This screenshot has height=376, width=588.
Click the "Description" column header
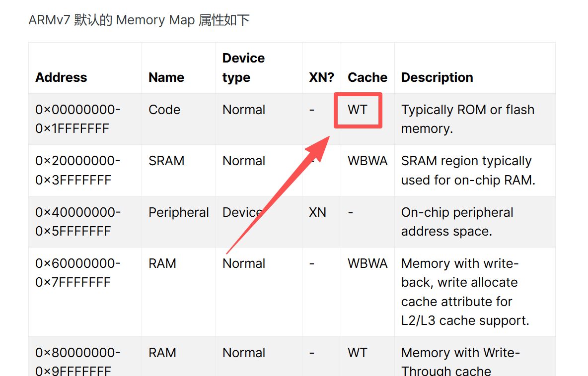pyautogui.click(x=437, y=77)
